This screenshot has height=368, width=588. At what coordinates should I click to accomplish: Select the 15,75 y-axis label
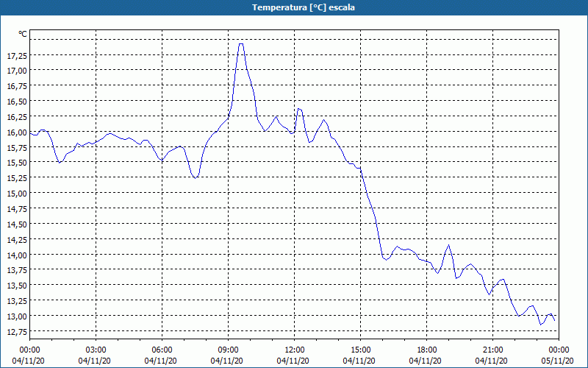coord(16,148)
